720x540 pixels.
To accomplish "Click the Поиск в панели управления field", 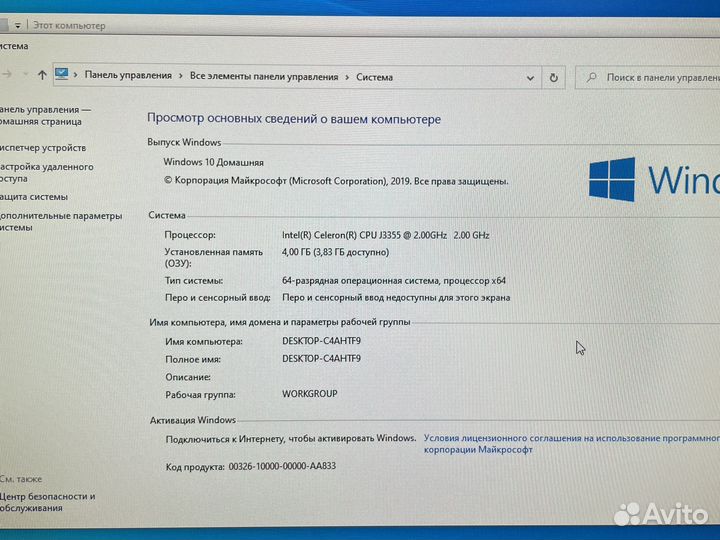I will pyautogui.click(x=647, y=78).
